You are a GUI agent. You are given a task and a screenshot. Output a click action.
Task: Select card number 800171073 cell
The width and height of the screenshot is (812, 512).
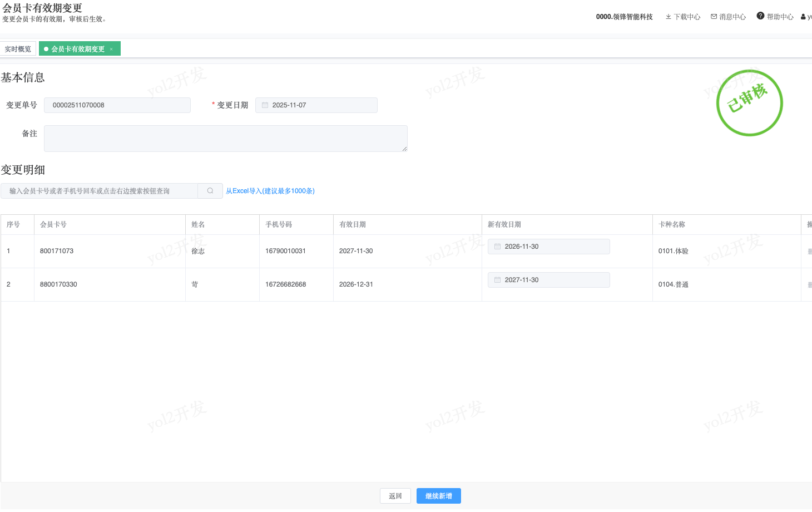coord(110,251)
